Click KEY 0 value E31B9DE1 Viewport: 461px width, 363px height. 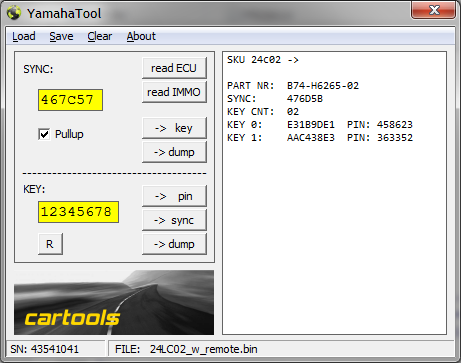click(x=311, y=125)
